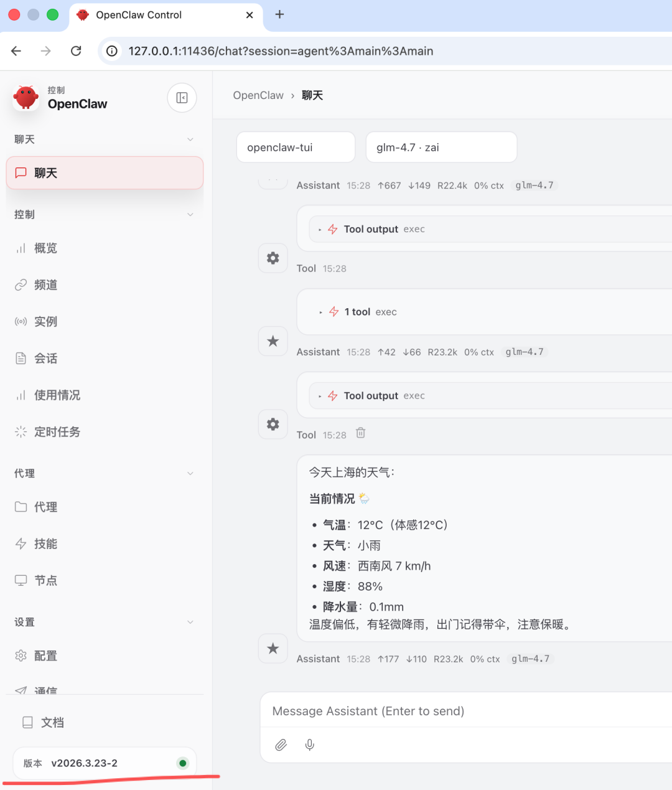Screen dimensions: 672x790
Task: Open the 定时任务 scheduled tasks page
Action: 105,432
